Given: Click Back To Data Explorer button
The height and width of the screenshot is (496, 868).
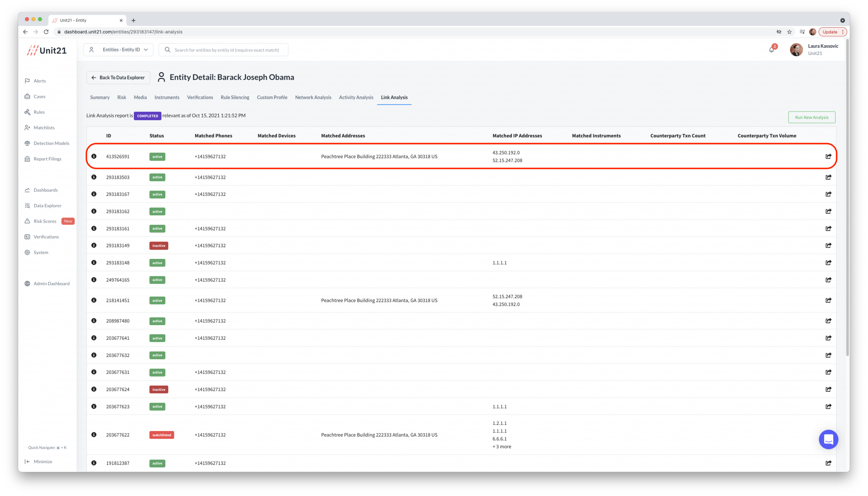Looking at the screenshot, I should [118, 78].
